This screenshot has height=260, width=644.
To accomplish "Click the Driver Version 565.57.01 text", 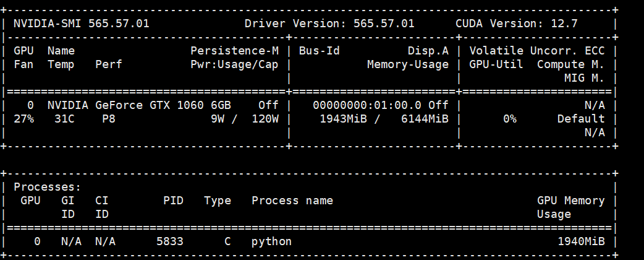I will 329,24.
